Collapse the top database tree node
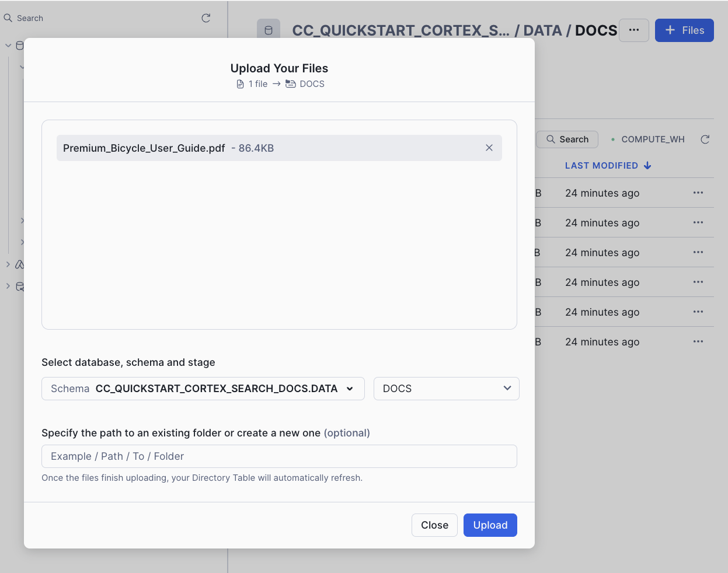 tap(8, 46)
